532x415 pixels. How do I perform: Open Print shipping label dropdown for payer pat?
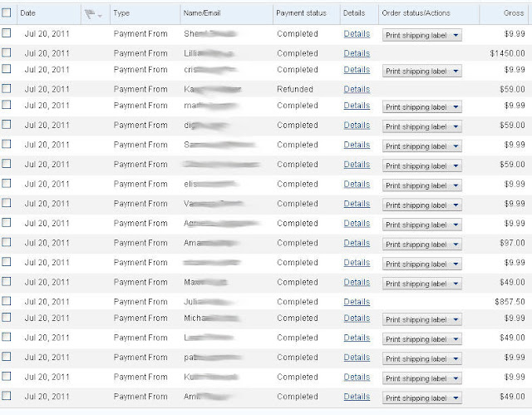pos(422,358)
